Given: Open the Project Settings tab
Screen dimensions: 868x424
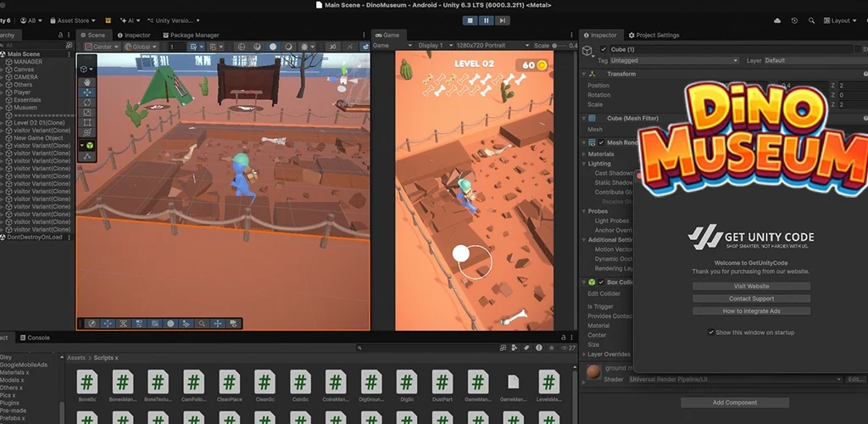Looking at the screenshot, I should pos(654,35).
